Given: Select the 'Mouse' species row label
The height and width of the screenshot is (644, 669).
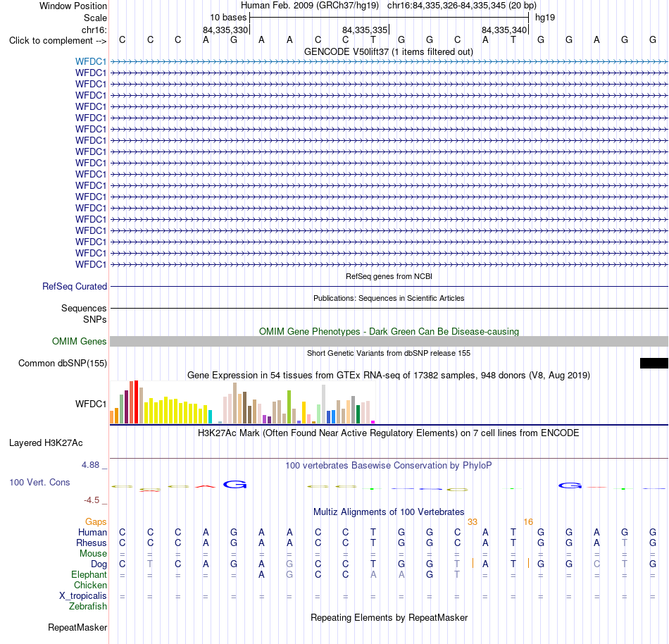Looking at the screenshot, I should (x=93, y=554).
